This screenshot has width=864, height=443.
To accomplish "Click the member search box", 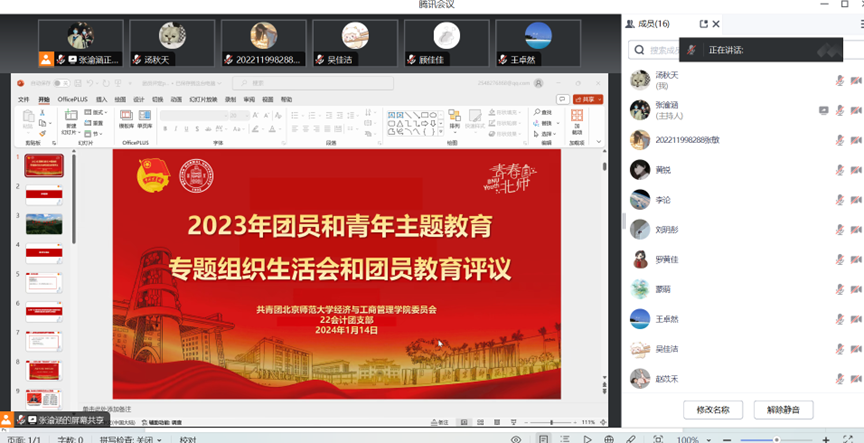I will [654, 49].
